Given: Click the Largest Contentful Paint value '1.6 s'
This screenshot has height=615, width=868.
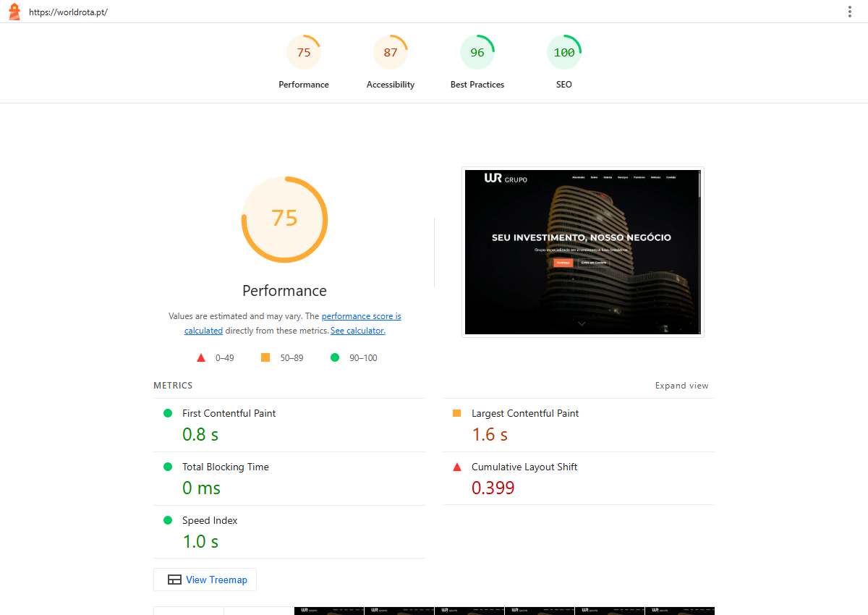Looking at the screenshot, I should coord(490,435).
